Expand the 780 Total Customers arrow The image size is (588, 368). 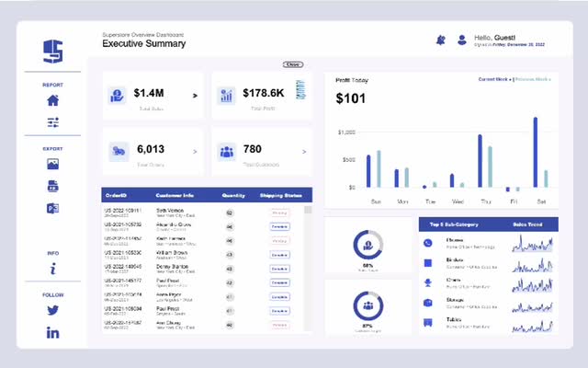click(304, 152)
